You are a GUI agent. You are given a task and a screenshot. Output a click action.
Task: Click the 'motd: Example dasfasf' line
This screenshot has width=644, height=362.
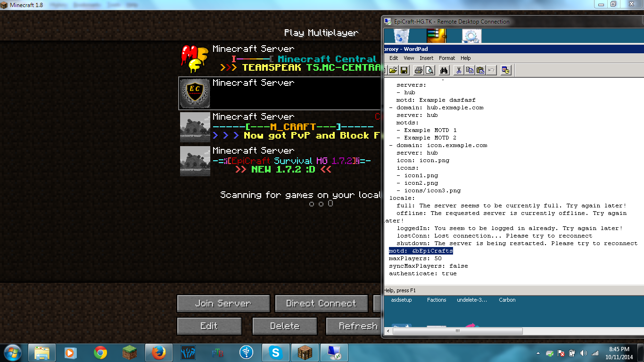436,100
